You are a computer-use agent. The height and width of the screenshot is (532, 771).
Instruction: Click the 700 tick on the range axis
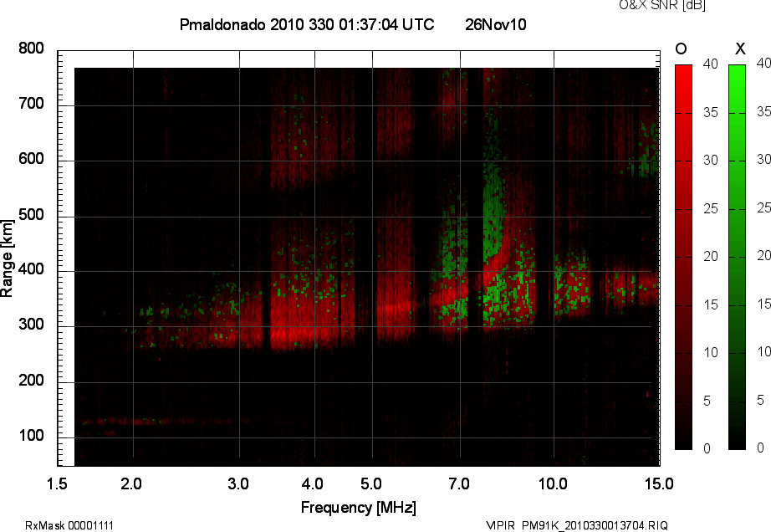click(x=32, y=104)
